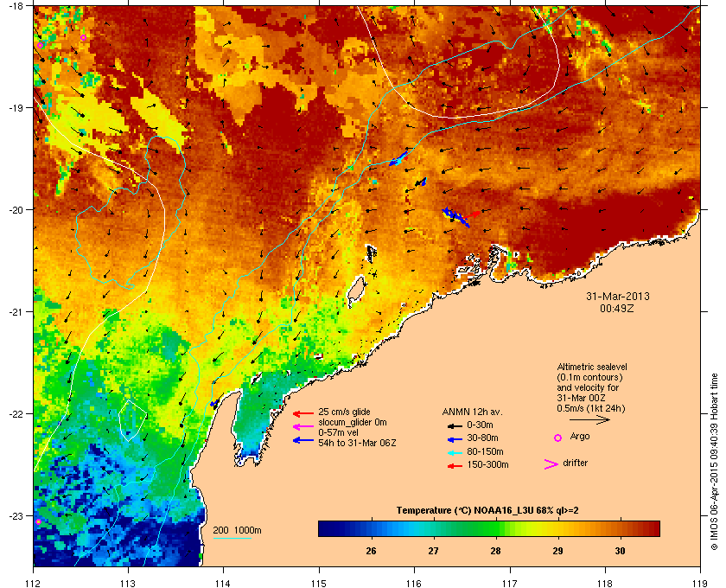The width and height of the screenshot is (726, 588).
Task: Click the Argo float marker near 23°S 112°E
Action: [x=38, y=521]
